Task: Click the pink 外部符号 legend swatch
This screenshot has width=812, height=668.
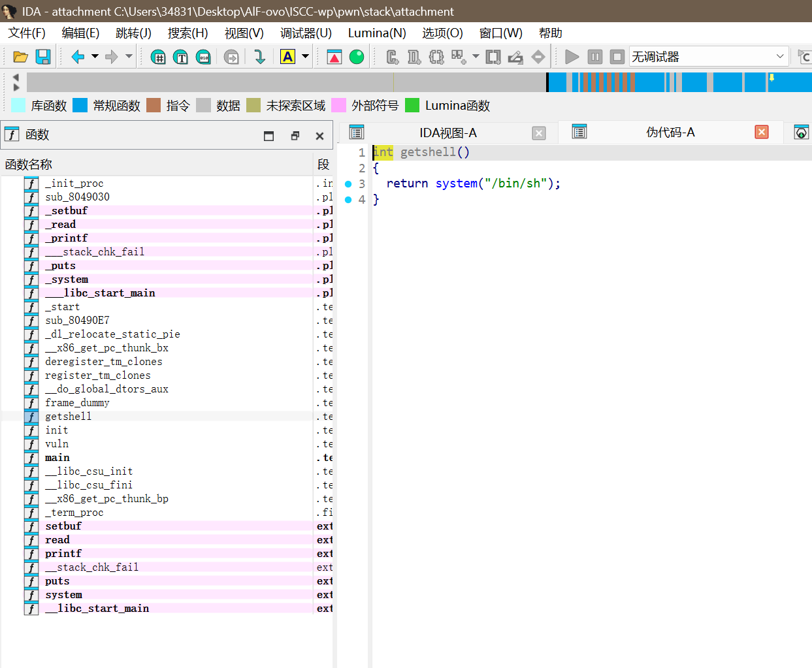Action: click(338, 105)
